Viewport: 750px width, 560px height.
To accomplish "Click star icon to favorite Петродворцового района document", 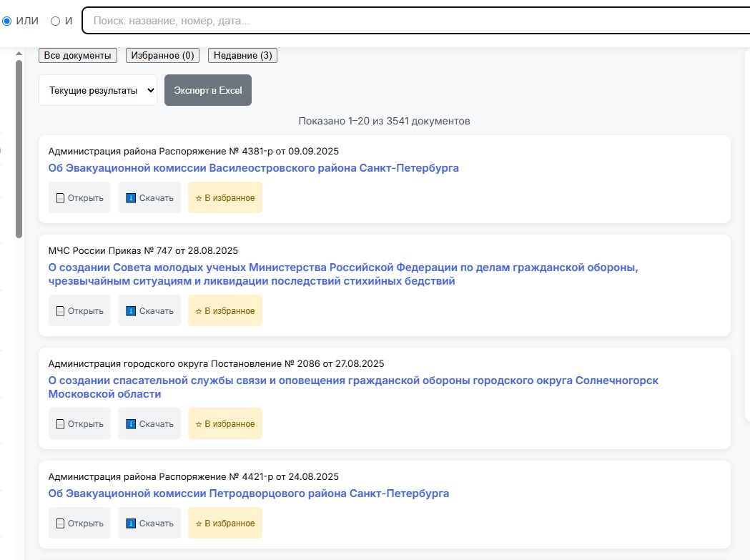I will (199, 524).
